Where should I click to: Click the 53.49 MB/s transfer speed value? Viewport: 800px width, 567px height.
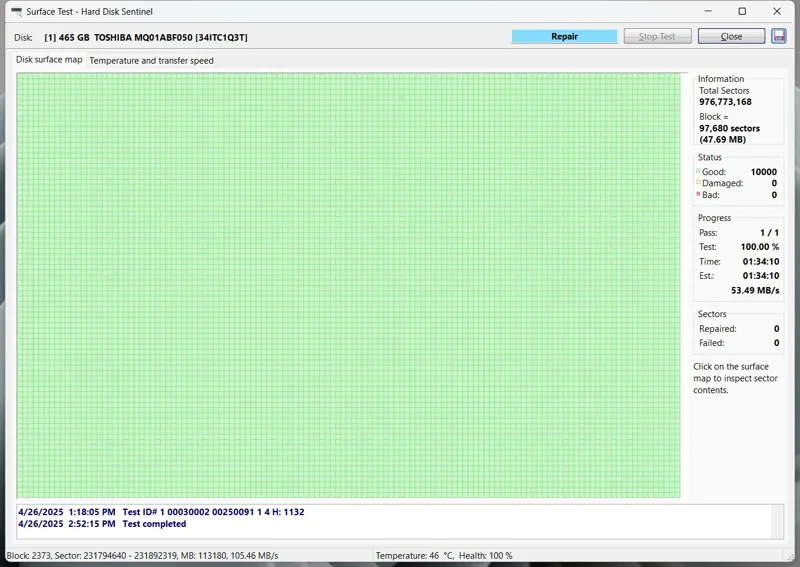pyautogui.click(x=755, y=290)
